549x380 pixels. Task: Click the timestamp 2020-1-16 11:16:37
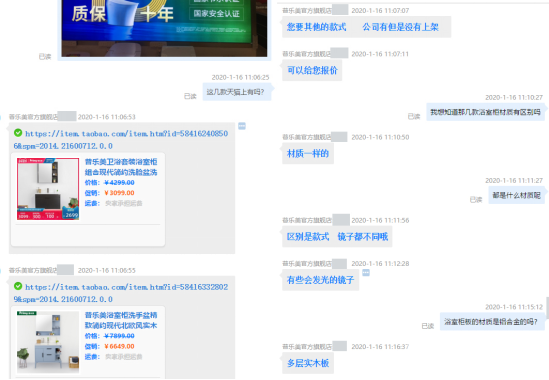tap(380, 347)
